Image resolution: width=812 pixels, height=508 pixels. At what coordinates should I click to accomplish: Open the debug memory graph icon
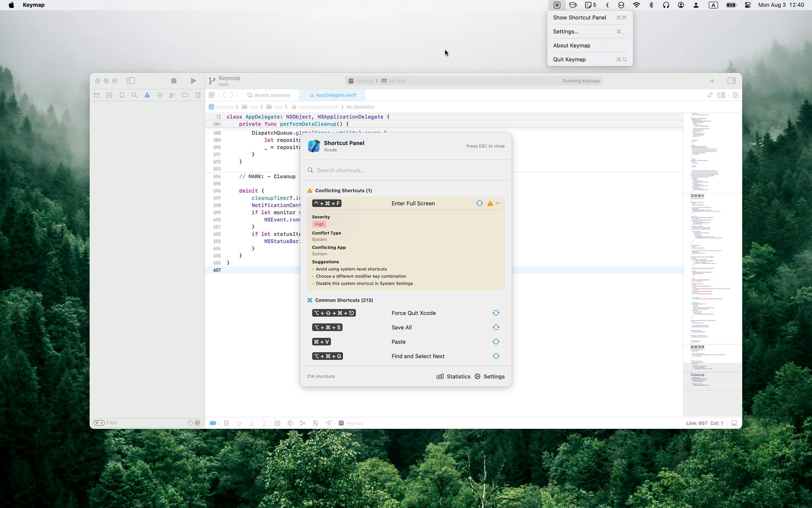point(303,423)
